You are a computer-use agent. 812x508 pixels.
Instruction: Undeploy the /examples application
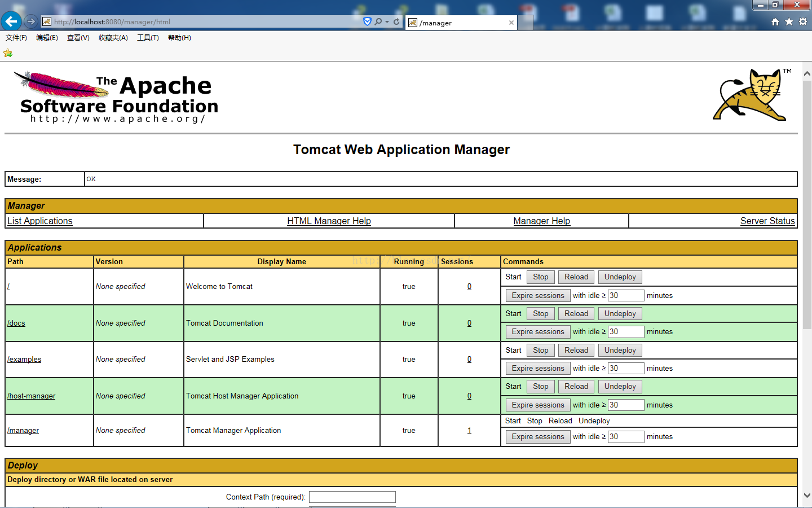tap(620, 351)
